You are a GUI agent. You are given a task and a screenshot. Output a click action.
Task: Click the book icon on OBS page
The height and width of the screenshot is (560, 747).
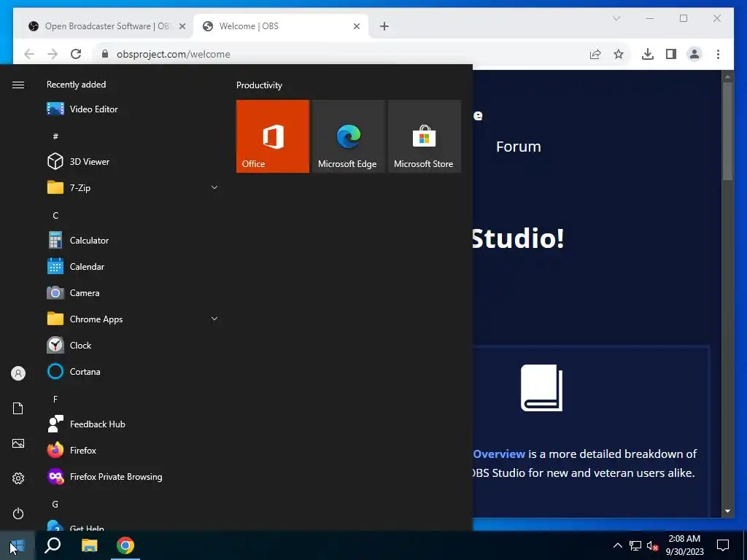pyautogui.click(x=542, y=388)
